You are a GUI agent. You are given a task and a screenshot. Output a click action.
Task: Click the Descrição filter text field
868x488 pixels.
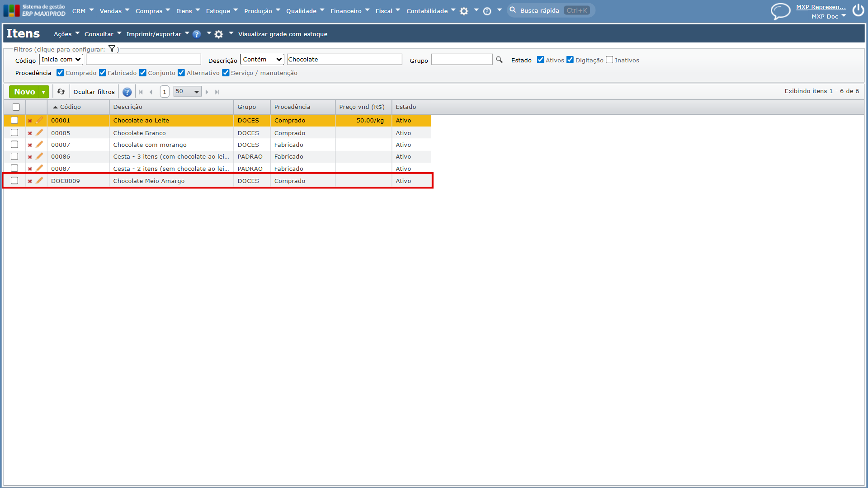tap(344, 59)
